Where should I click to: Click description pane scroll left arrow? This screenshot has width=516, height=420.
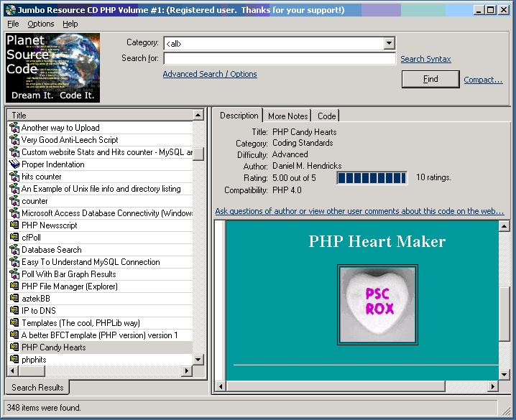pos(221,386)
